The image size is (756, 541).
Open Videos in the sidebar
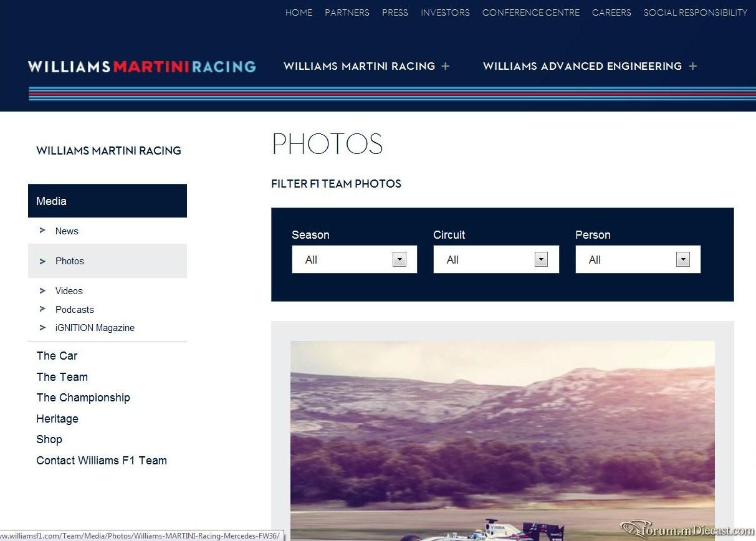tap(69, 291)
